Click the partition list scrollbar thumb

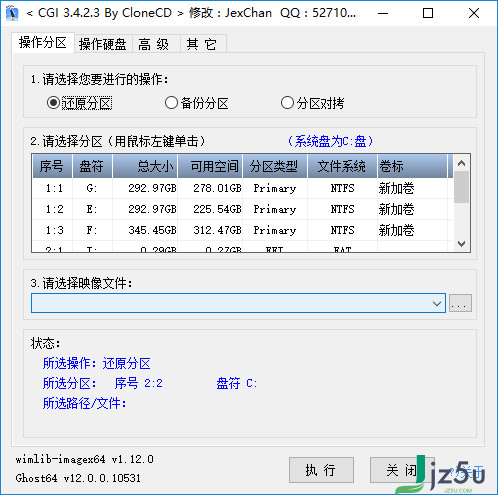point(461,187)
